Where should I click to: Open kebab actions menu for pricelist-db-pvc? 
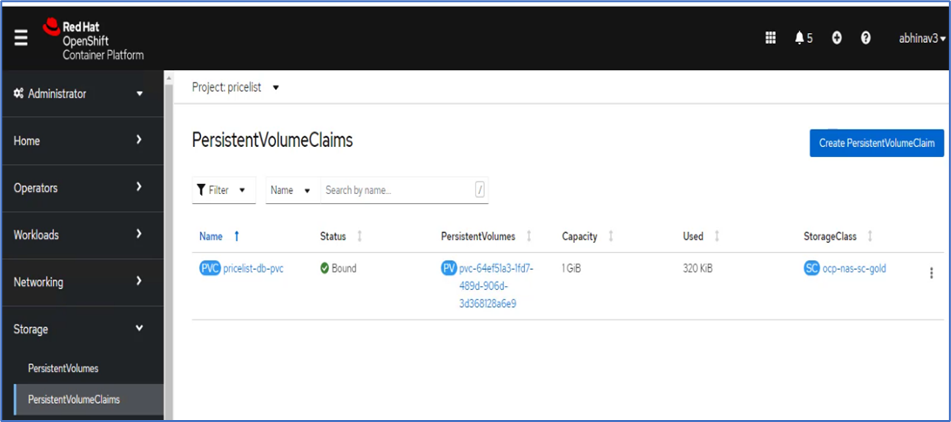click(x=931, y=273)
